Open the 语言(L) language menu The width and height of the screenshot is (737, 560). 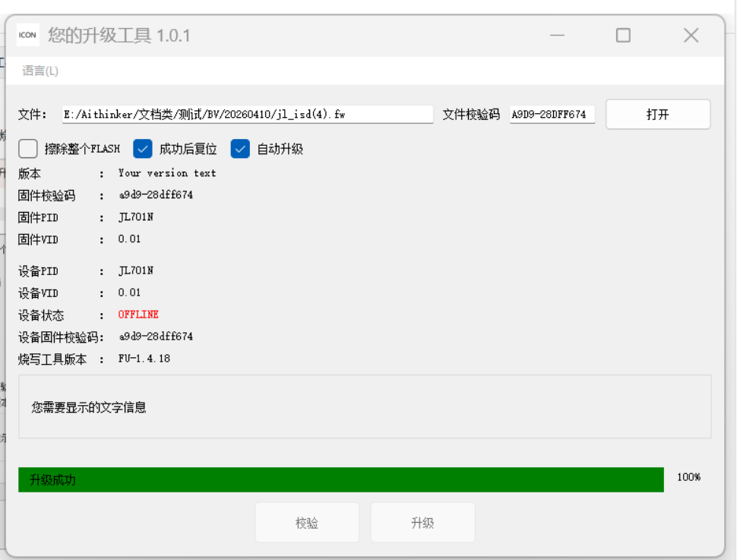tap(40, 71)
